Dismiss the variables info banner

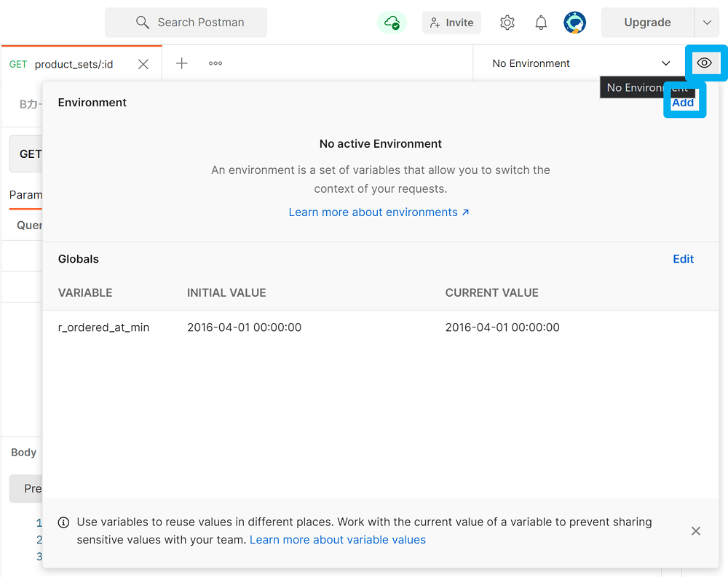pyautogui.click(x=695, y=530)
